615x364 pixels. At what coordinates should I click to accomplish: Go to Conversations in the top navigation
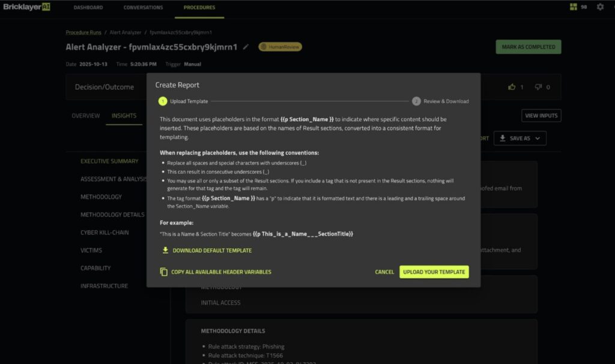click(143, 8)
